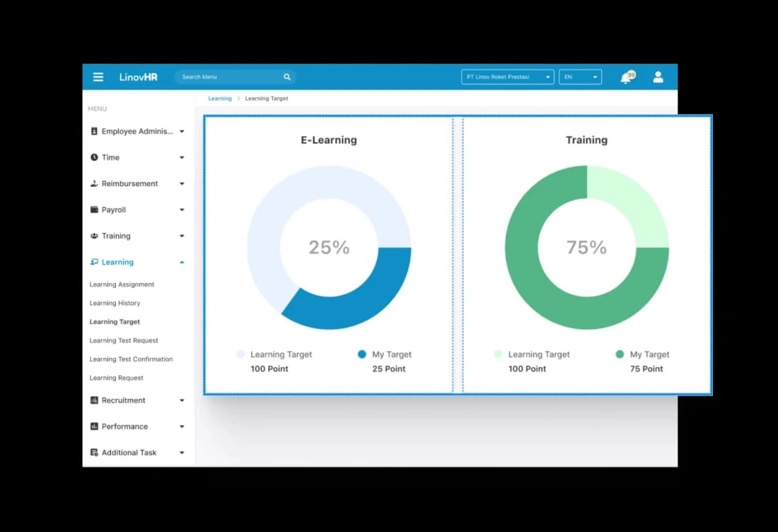Open the hamburger menu icon
The height and width of the screenshot is (532, 778).
click(x=98, y=77)
